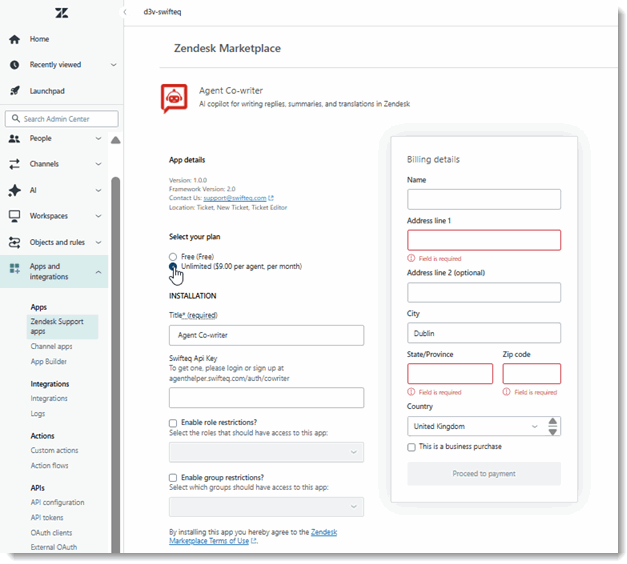627x564 pixels.
Task: Click the Title input field
Action: coord(266,335)
